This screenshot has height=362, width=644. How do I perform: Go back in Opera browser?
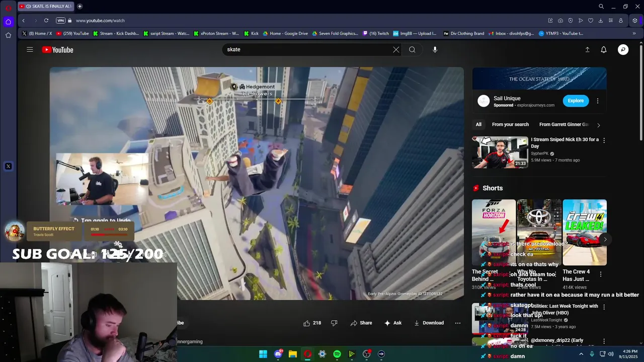click(x=23, y=21)
